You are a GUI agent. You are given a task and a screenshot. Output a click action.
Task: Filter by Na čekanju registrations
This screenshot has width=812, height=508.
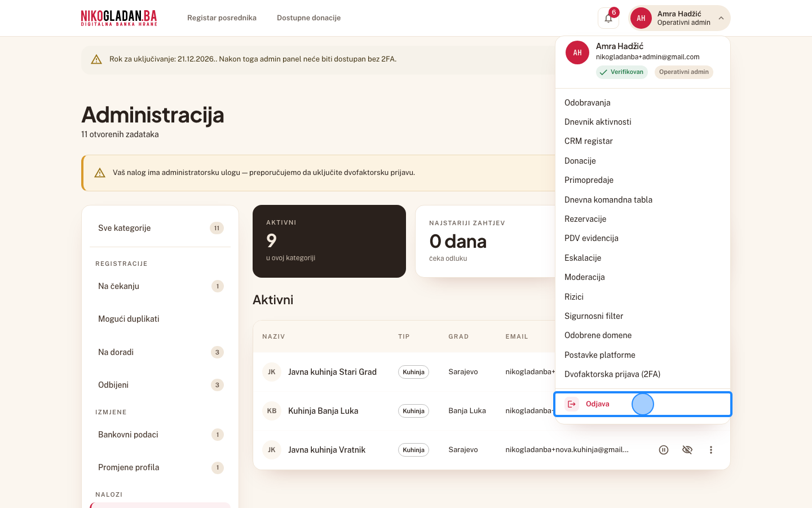(160, 286)
